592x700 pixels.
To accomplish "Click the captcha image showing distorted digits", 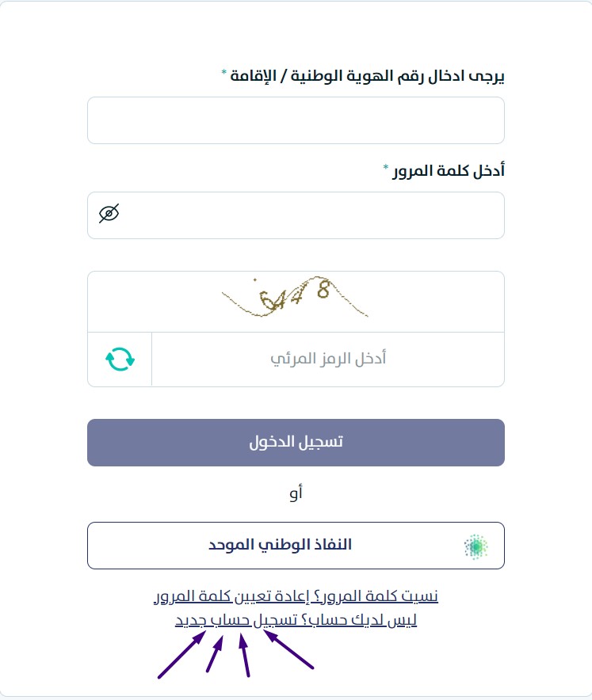I will 295,296.
